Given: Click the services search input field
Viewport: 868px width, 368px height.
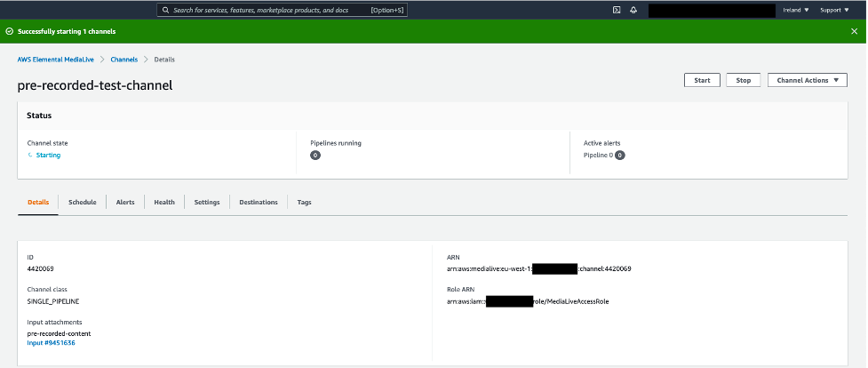Looking at the screenshot, I should (x=283, y=10).
